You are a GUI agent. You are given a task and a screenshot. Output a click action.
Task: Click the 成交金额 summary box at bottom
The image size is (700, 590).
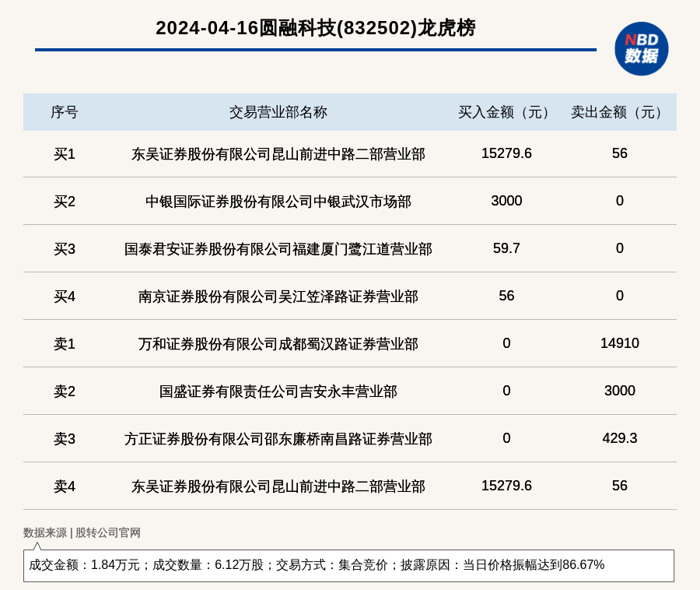point(348,565)
